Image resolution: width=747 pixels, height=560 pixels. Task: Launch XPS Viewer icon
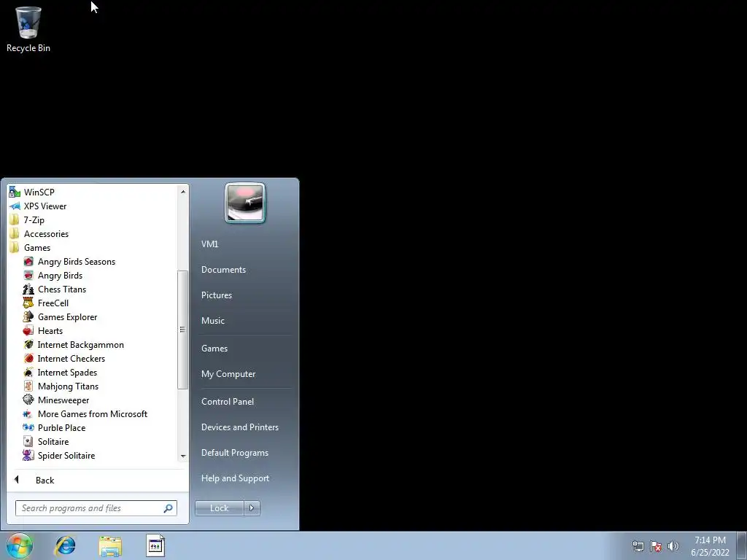pos(15,206)
